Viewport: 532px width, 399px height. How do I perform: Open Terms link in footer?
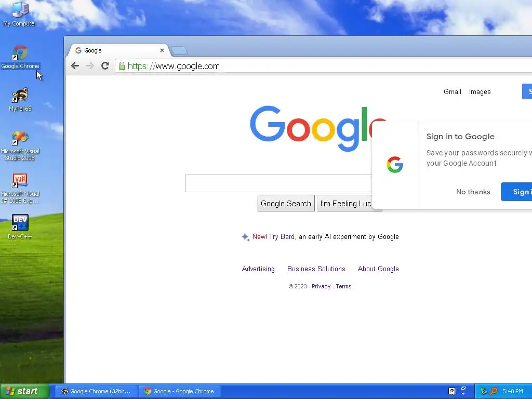point(343,286)
